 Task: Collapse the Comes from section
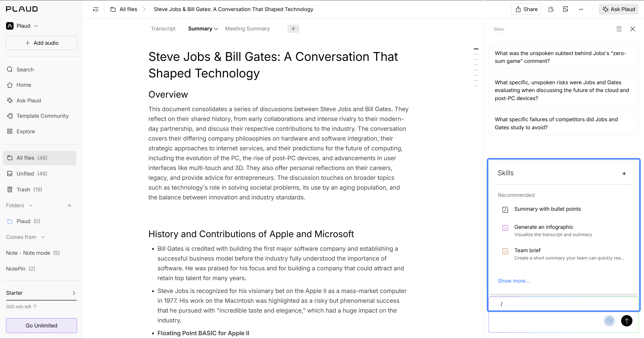point(43,237)
